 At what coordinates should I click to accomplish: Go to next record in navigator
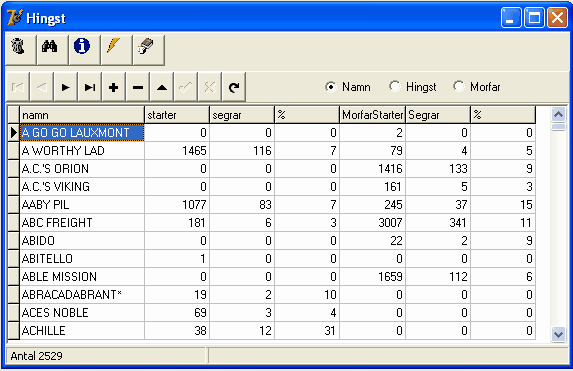66,87
